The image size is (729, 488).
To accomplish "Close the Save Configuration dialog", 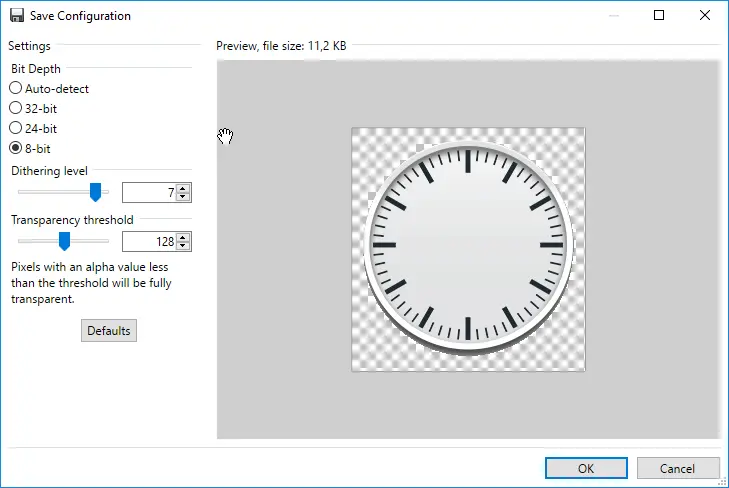I will click(705, 16).
